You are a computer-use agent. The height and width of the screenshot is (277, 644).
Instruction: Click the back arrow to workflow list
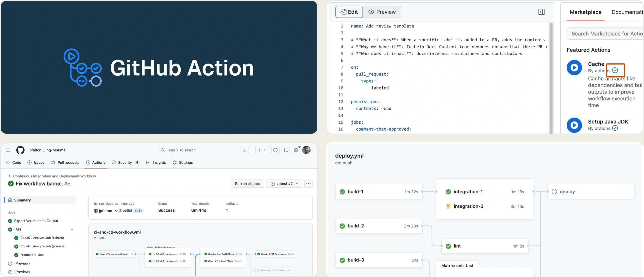[10, 176]
